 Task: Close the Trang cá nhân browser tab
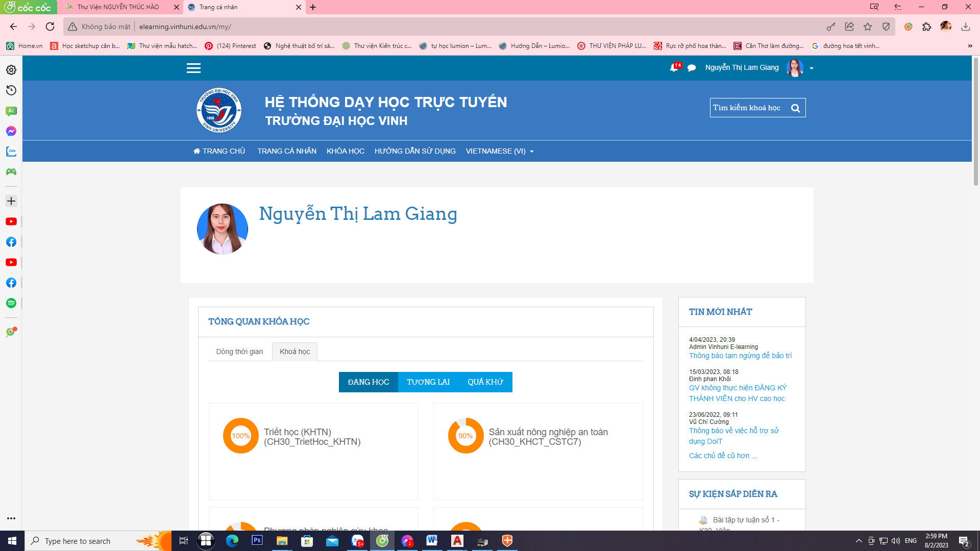[x=299, y=7]
